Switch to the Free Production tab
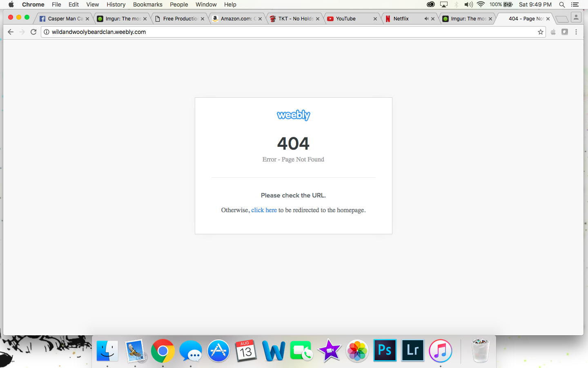This screenshot has width=588, height=368. click(178, 19)
